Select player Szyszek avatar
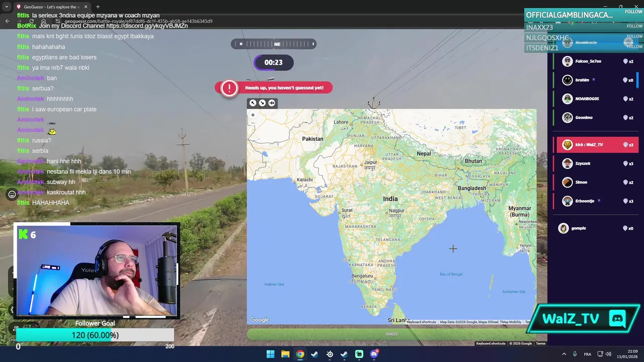Screen dimensions: 644x362 click(x=568, y=163)
